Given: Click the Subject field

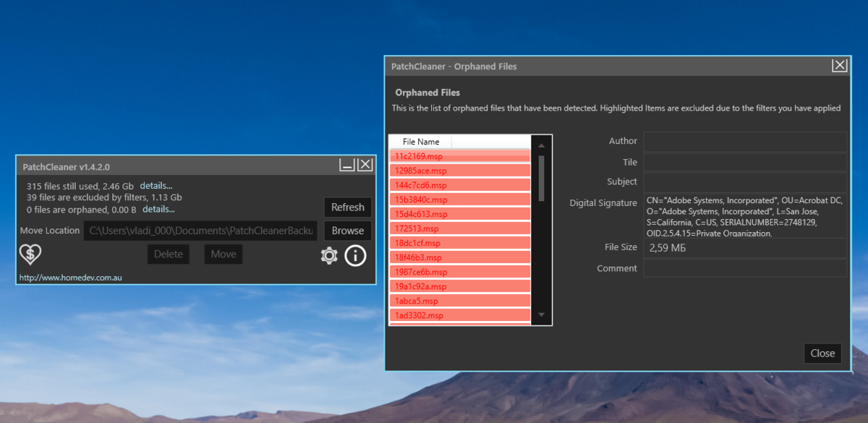Looking at the screenshot, I should [x=745, y=181].
